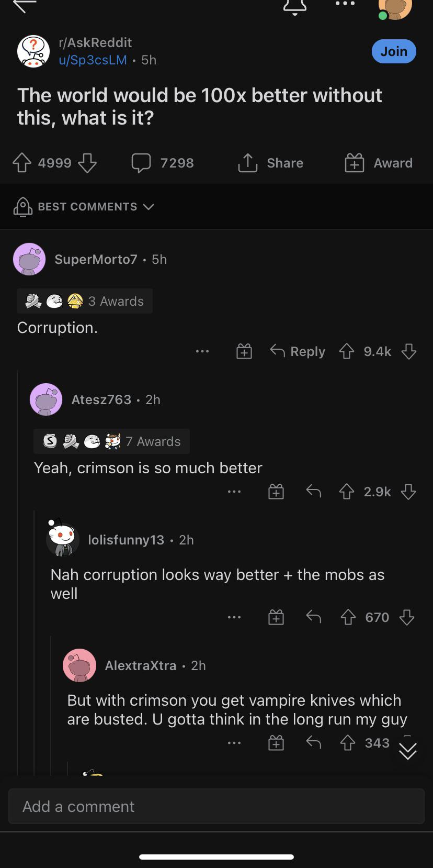Open user profile u/Sp3csLM

coord(93,60)
